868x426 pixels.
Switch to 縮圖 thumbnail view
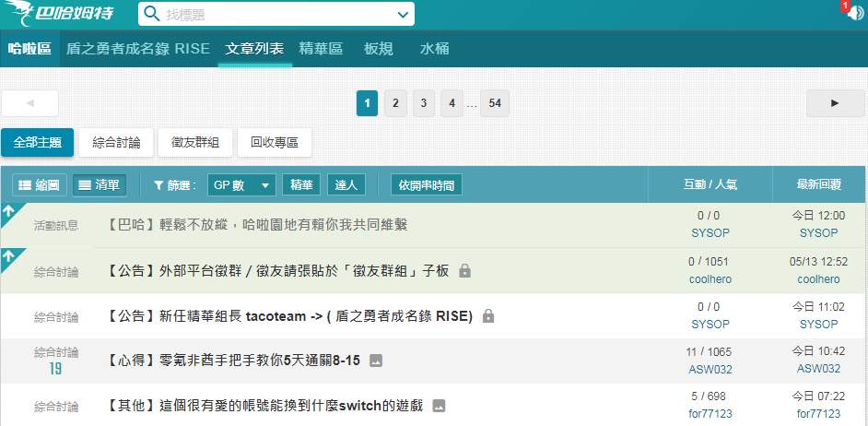pyautogui.click(x=40, y=185)
